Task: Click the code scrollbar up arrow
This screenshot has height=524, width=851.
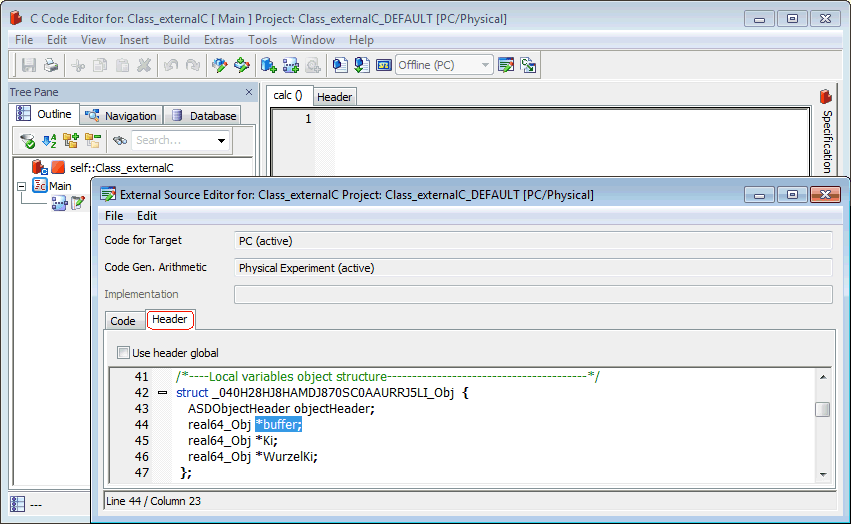Action: pyautogui.click(x=823, y=376)
